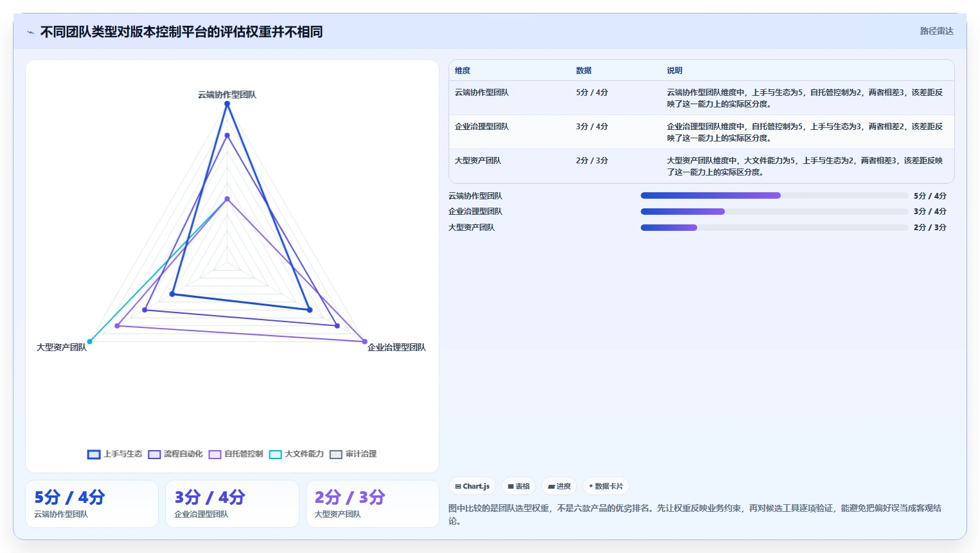Select the 3分 / 4分 data card

click(232, 503)
